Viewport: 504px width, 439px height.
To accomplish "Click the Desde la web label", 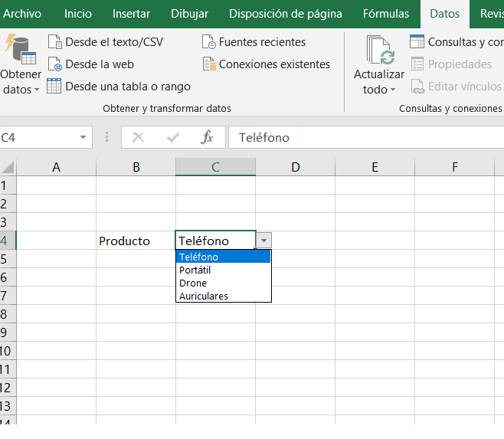I will pyautogui.click(x=100, y=64).
